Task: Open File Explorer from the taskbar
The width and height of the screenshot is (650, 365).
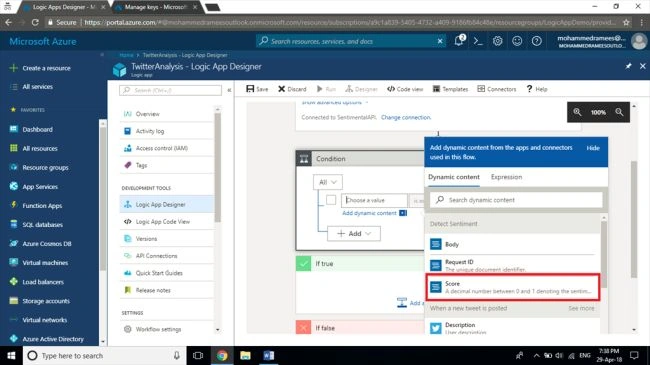Action: coord(245,355)
